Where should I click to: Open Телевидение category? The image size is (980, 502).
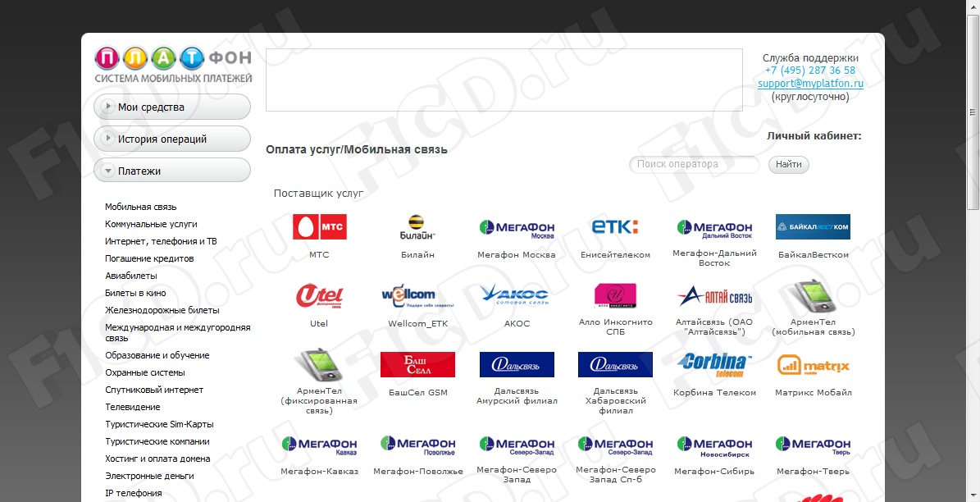click(133, 407)
